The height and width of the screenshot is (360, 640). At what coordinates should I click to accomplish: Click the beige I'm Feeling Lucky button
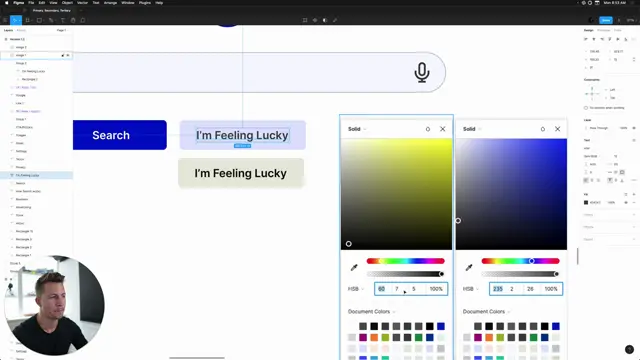(241, 173)
